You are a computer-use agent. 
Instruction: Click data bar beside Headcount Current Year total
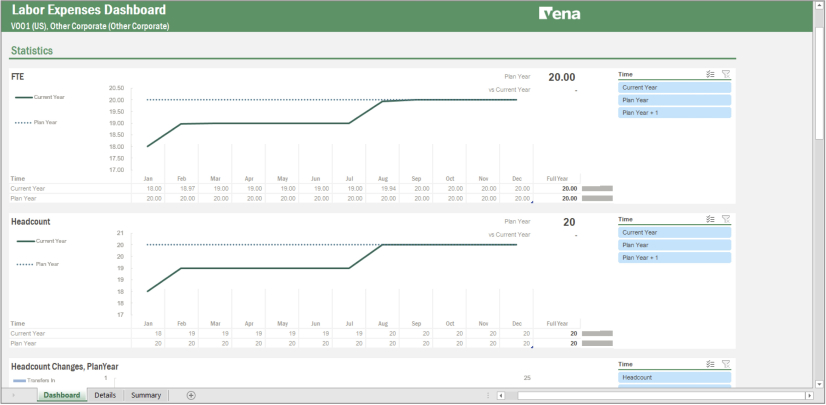click(597, 333)
